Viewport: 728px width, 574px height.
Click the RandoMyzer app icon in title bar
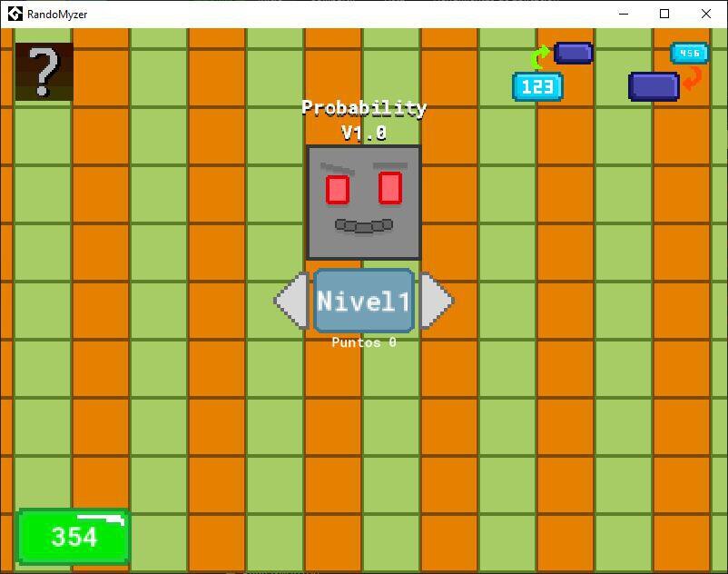15,14
